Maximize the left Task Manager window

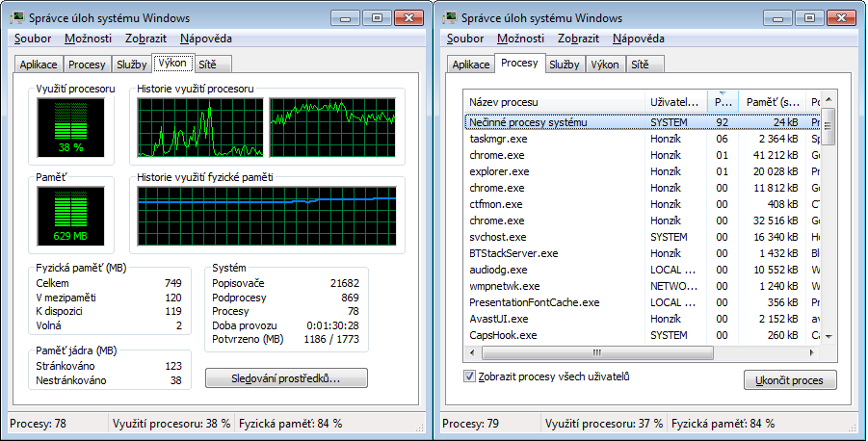pos(377,17)
